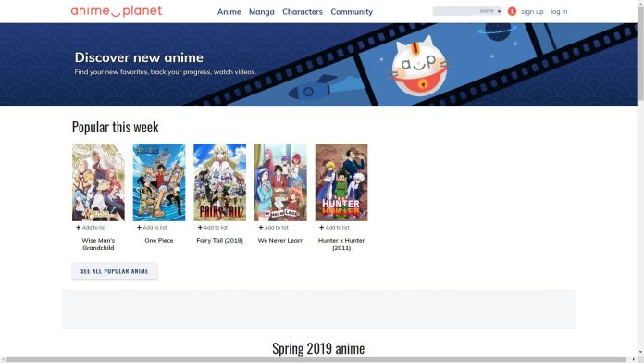Add Fairy Tail (2018) to list
Image resolution: width=644 pixels, height=363 pixels.
click(x=212, y=227)
